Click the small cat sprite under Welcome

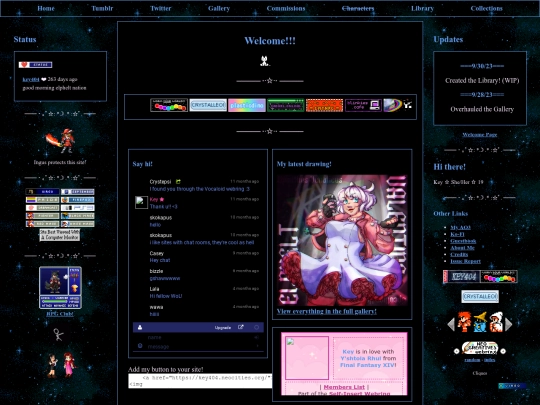click(x=264, y=61)
